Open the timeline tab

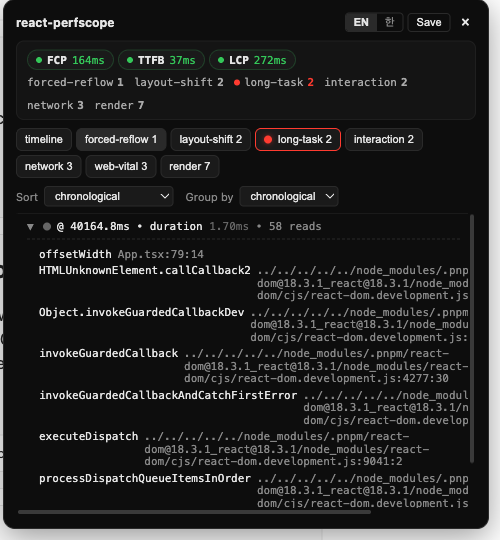click(x=44, y=139)
